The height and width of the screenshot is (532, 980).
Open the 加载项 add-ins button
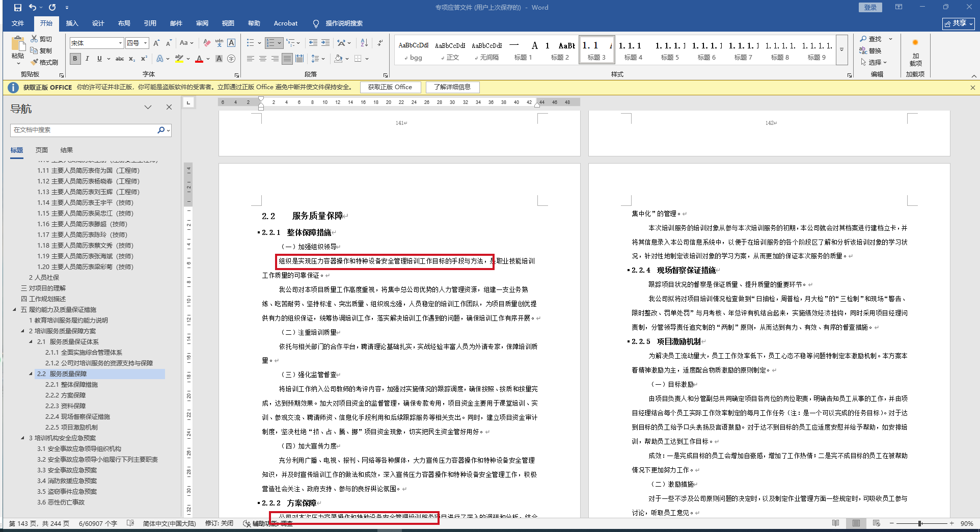[x=915, y=54]
